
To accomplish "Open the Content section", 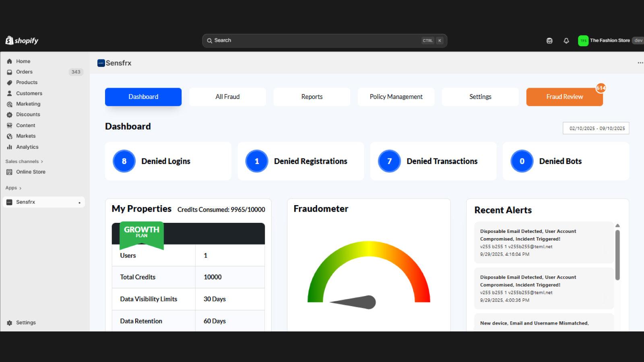I will 25,125.
